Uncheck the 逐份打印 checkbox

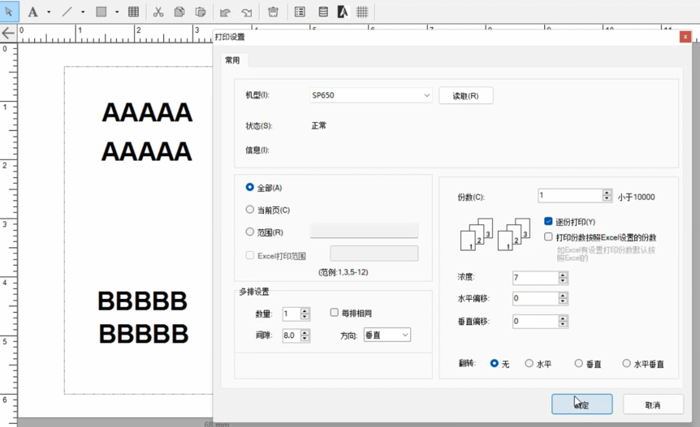pos(549,221)
